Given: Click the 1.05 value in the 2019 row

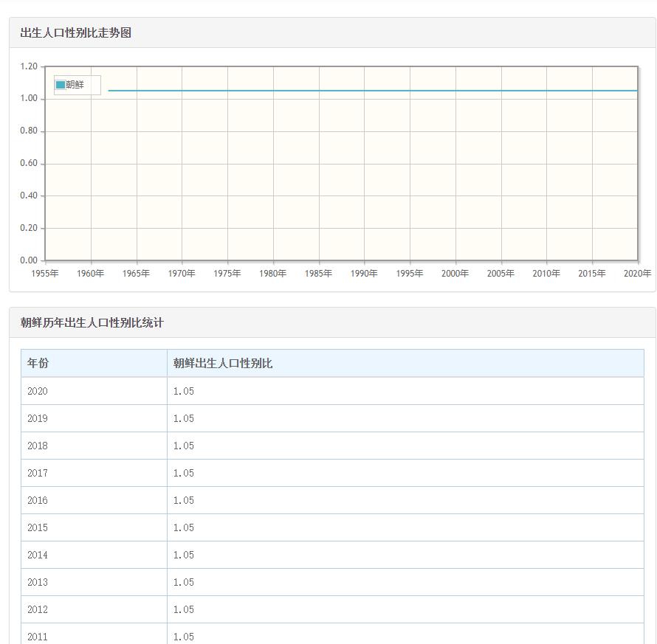Looking at the screenshot, I should pos(184,418).
